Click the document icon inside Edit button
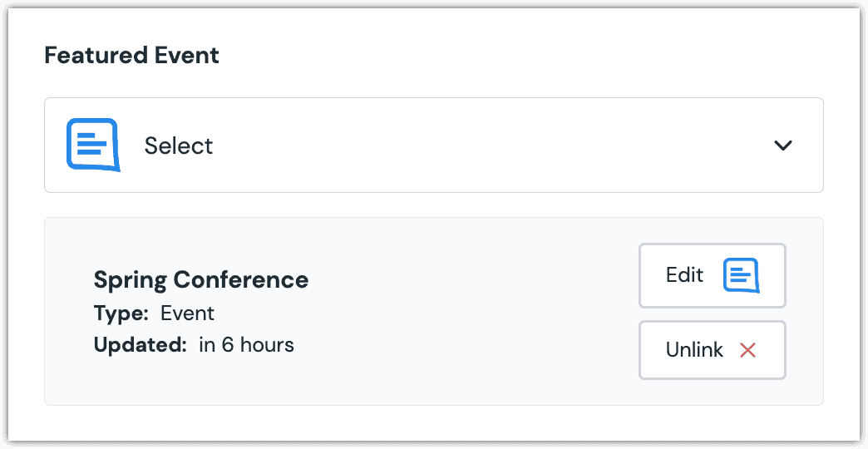868x449 pixels. click(742, 275)
